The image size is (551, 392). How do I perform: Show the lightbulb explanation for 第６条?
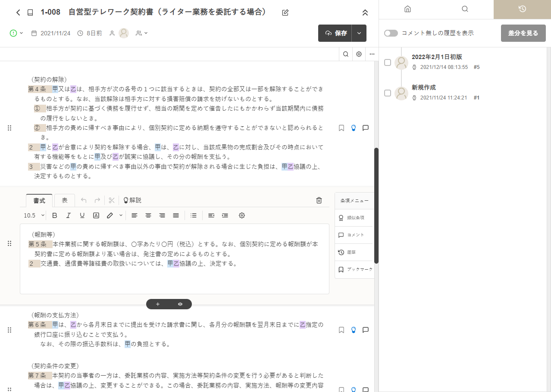(x=354, y=330)
